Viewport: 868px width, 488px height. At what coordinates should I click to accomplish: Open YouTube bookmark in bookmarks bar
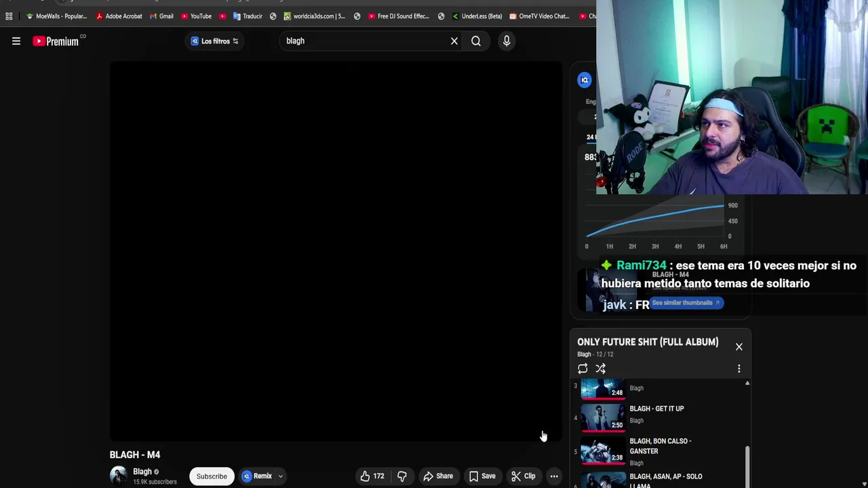point(196,16)
